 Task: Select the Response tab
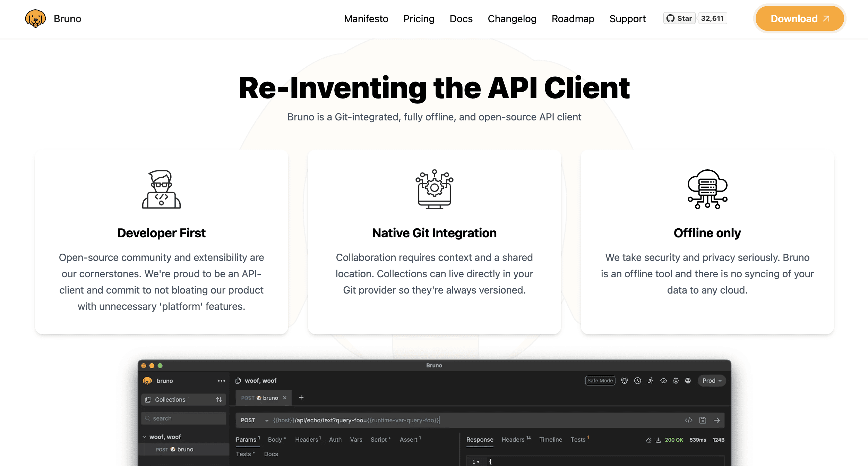tap(480, 440)
